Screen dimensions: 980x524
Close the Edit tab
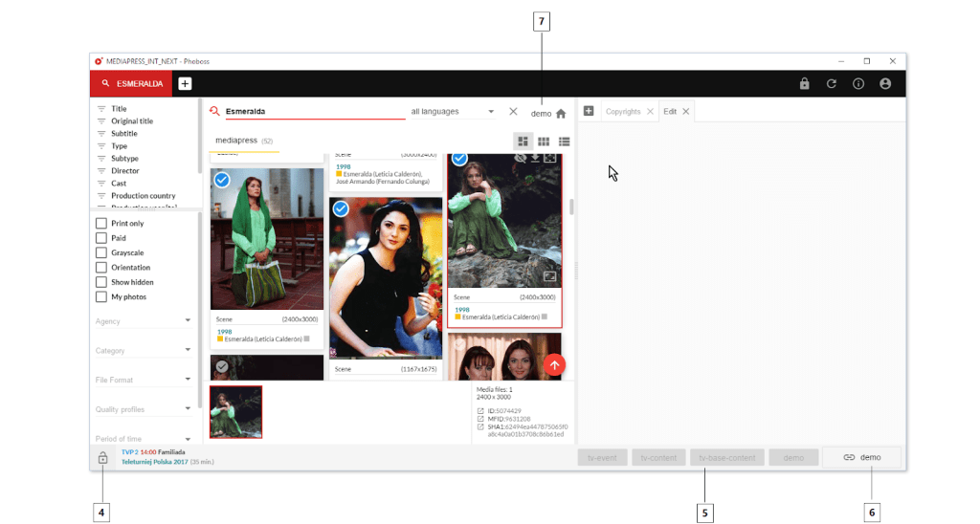[x=685, y=112]
